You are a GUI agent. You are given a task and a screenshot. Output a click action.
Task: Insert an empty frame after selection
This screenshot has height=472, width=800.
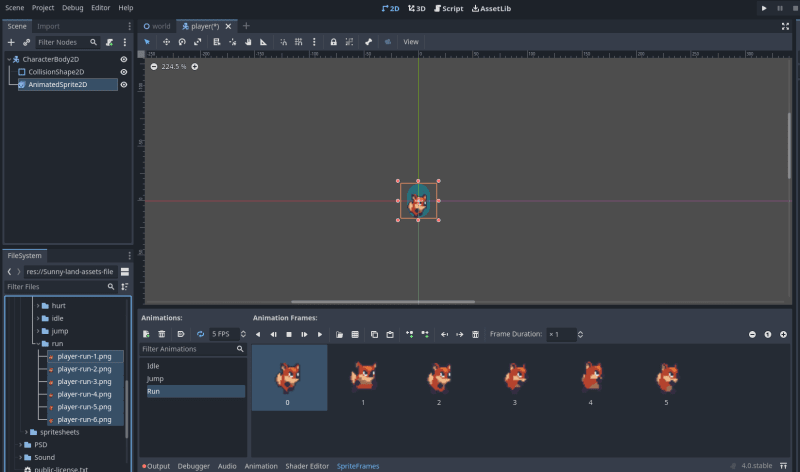pyautogui.click(x=425, y=334)
